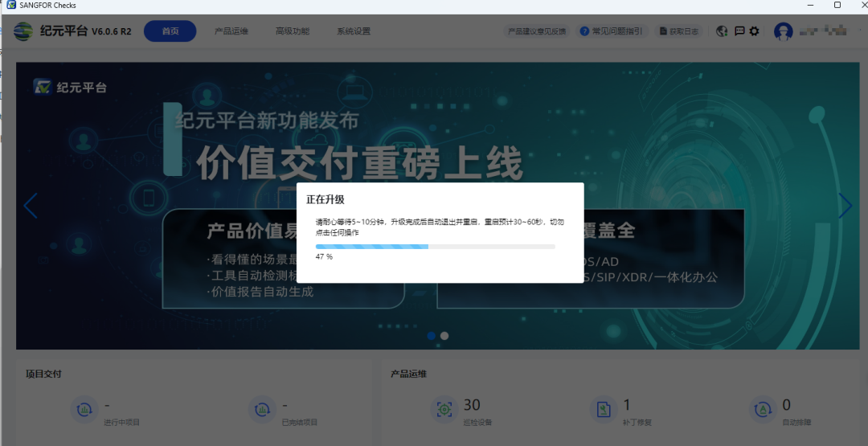The image size is (868, 446).
Task: Click the banner 纪元平台 logo icon
Action: (43, 87)
